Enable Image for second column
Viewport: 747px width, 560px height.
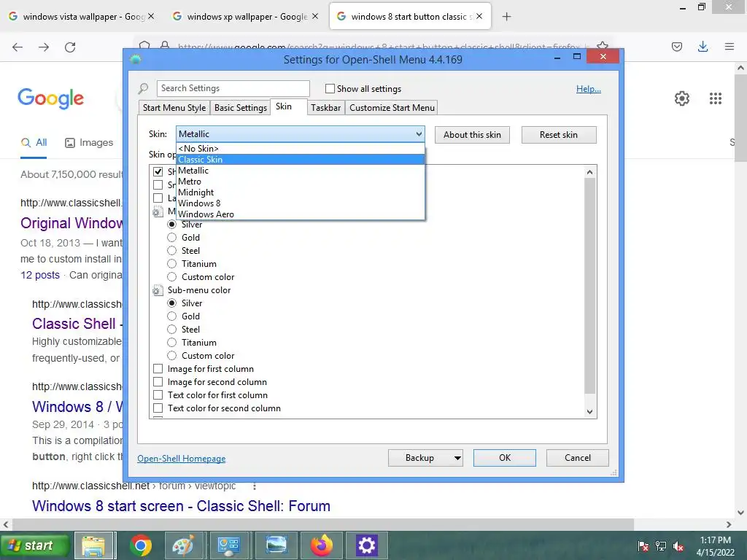[158, 382]
